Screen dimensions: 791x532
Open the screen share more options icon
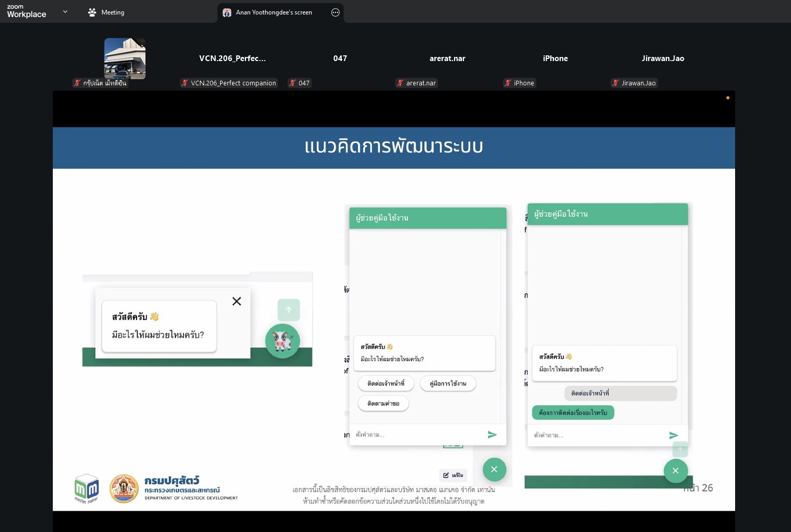pyautogui.click(x=335, y=12)
